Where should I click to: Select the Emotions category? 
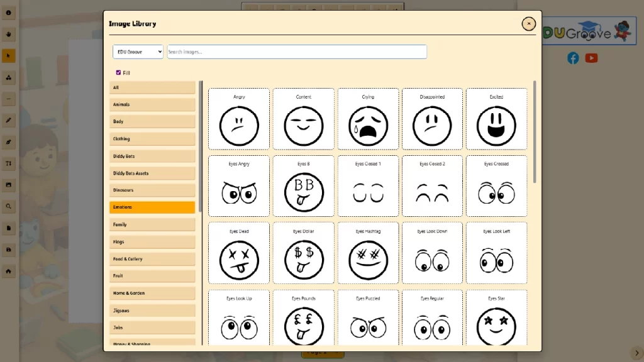(152, 207)
